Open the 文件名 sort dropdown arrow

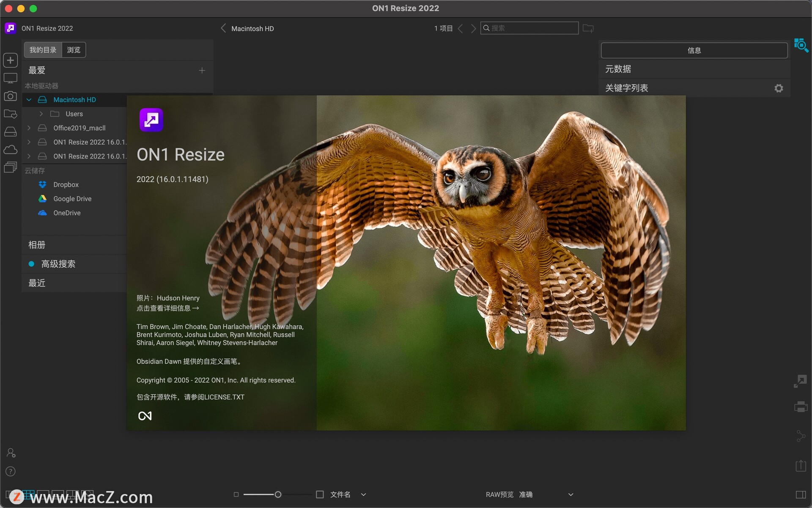click(364, 494)
